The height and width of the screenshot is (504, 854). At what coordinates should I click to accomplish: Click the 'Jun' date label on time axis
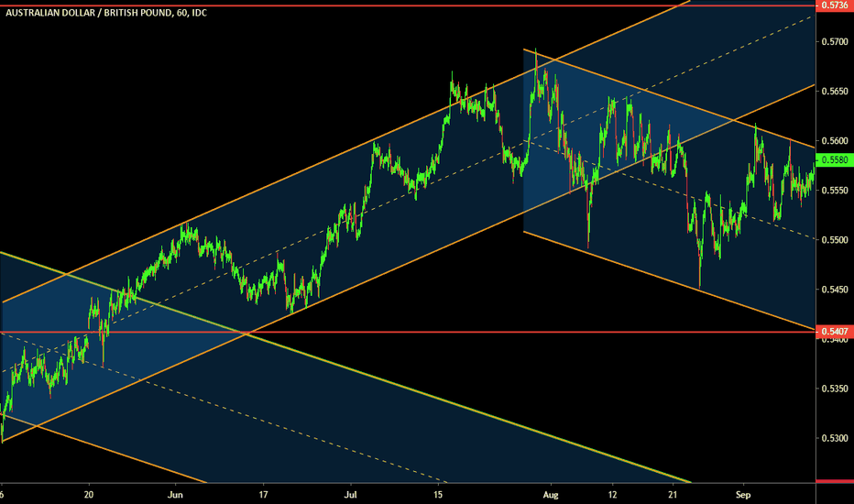tap(175, 495)
